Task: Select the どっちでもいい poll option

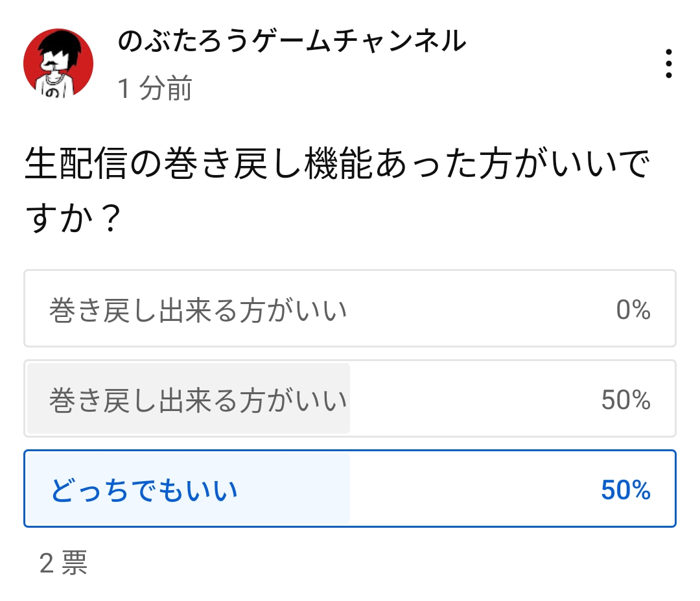Action: [x=350, y=489]
